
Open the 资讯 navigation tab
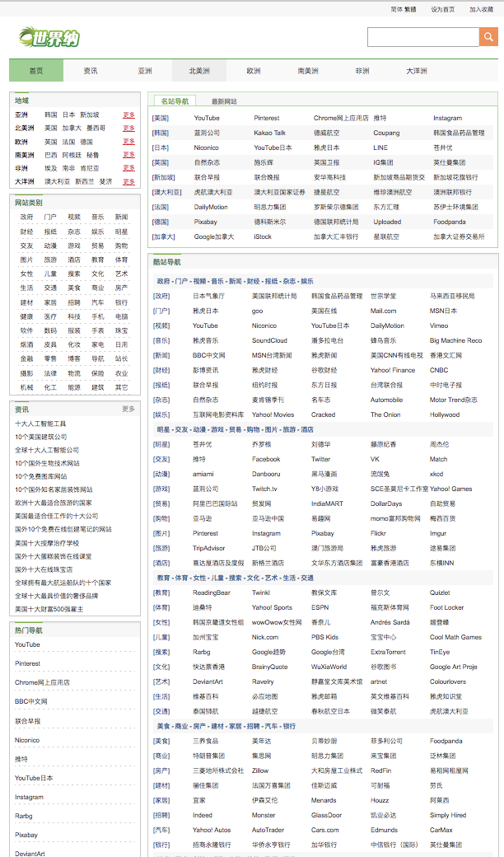(91, 71)
